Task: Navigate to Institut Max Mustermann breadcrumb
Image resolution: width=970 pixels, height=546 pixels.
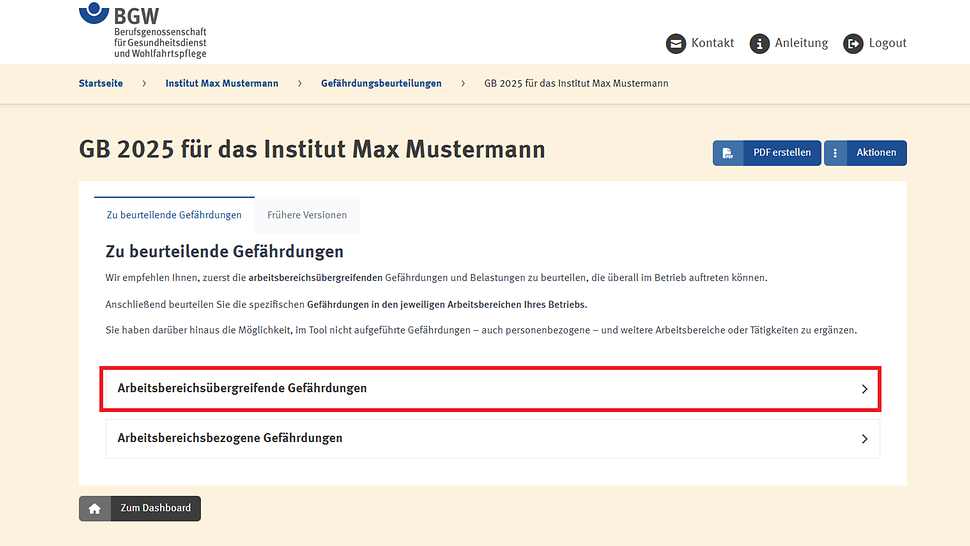Action: [222, 83]
